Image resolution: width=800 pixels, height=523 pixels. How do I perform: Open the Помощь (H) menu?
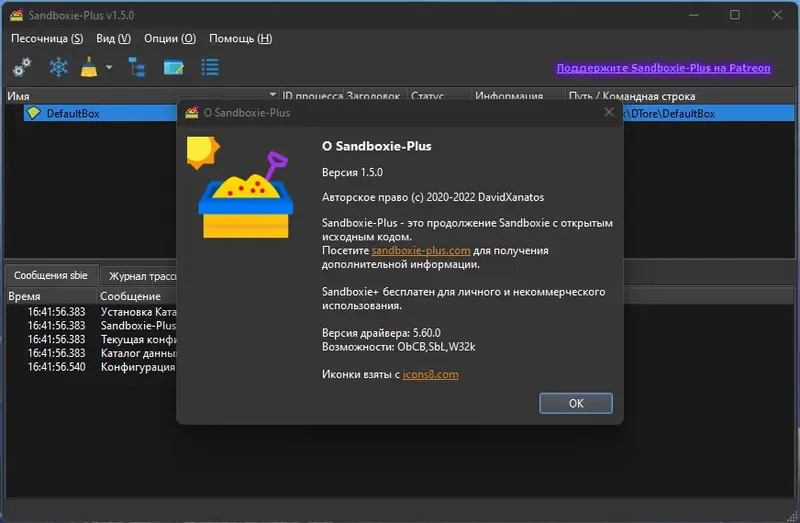pyautogui.click(x=240, y=39)
